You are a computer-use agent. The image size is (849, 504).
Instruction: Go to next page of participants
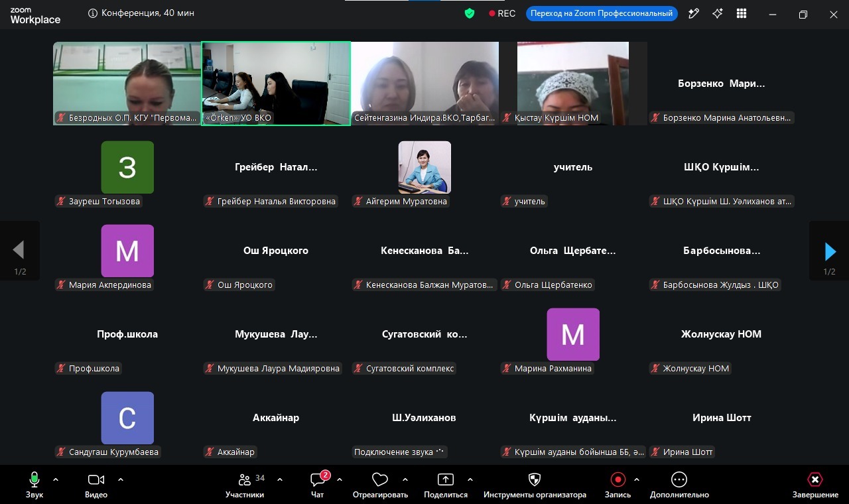(x=829, y=251)
